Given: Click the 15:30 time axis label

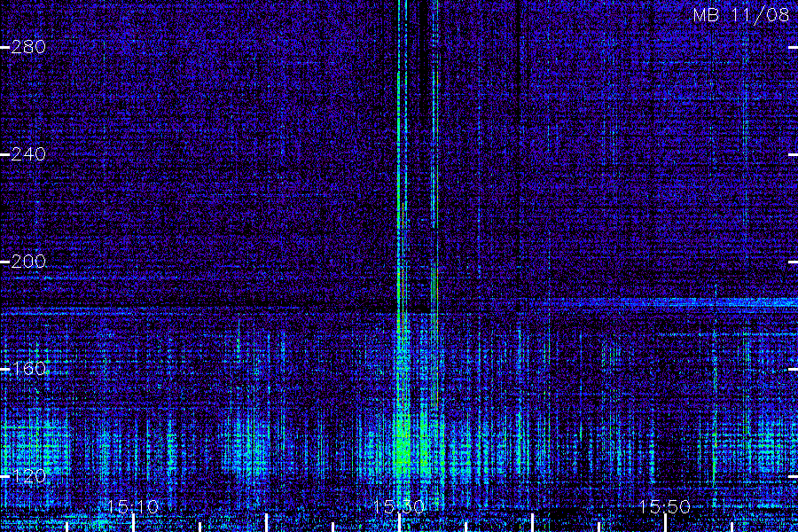Looking at the screenshot, I should [399, 506].
